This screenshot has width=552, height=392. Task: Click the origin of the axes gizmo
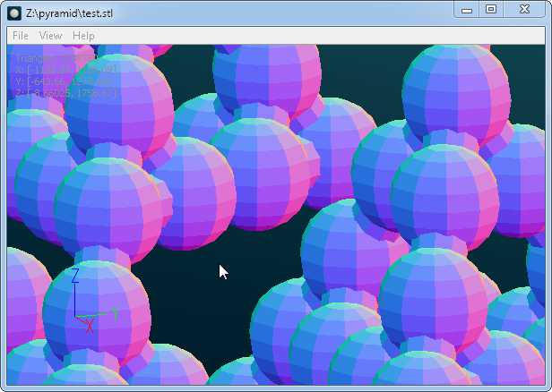click(x=76, y=316)
